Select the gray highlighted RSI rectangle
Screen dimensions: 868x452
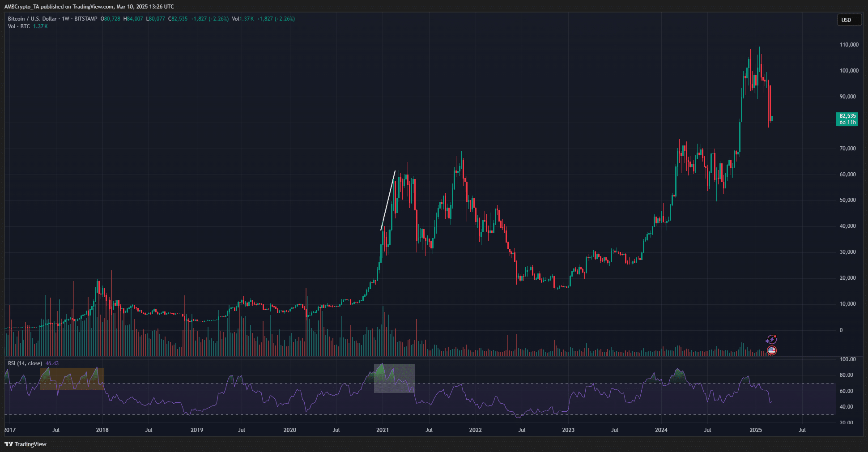tap(394, 379)
